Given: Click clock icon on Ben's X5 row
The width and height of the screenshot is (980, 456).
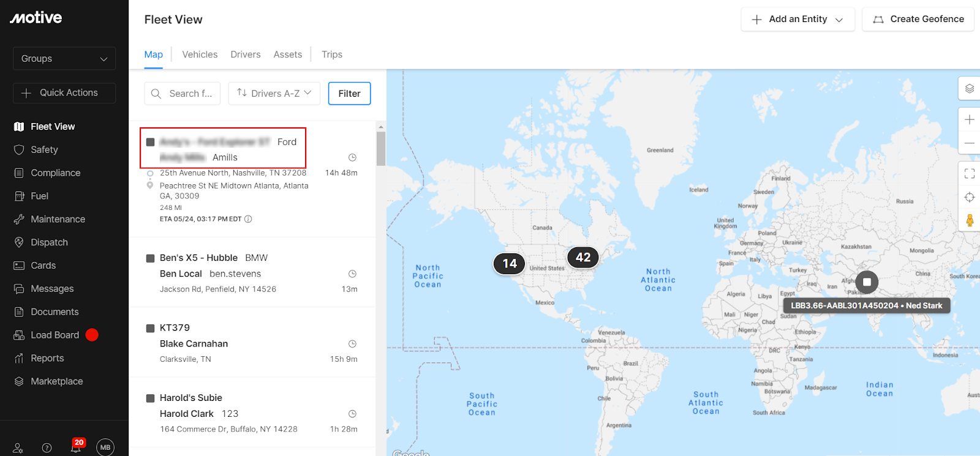Looking at the screenshot, I should pyautogui.click(x=352, y=274).
